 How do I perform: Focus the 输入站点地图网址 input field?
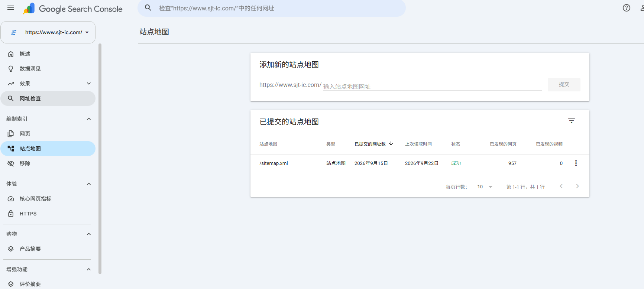click(432, 86)
